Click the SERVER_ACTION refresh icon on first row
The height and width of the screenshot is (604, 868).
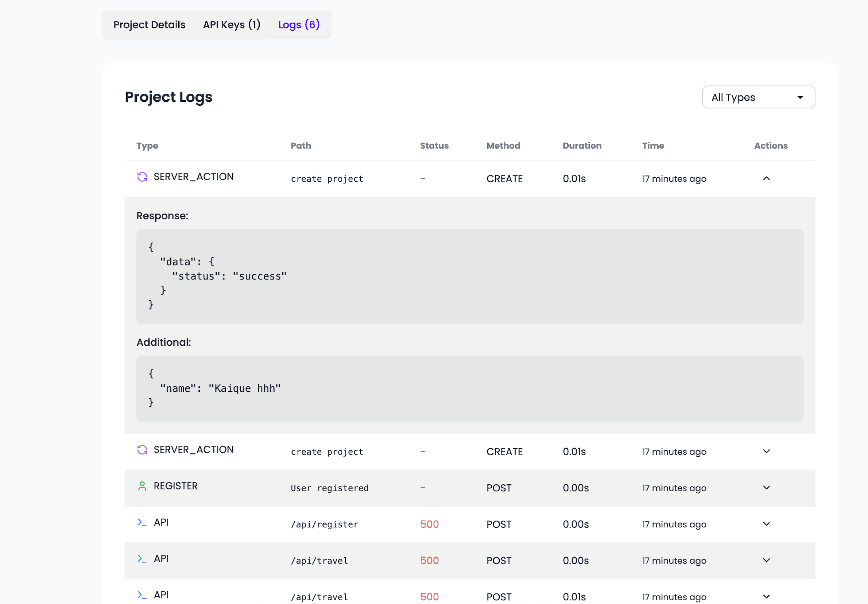point(142,177)
